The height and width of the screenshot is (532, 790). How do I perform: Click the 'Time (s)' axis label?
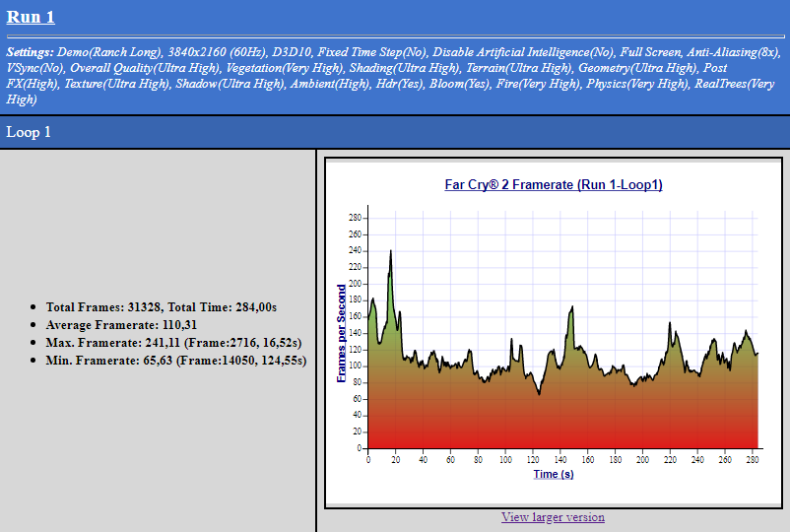click(x=554, y=474)
